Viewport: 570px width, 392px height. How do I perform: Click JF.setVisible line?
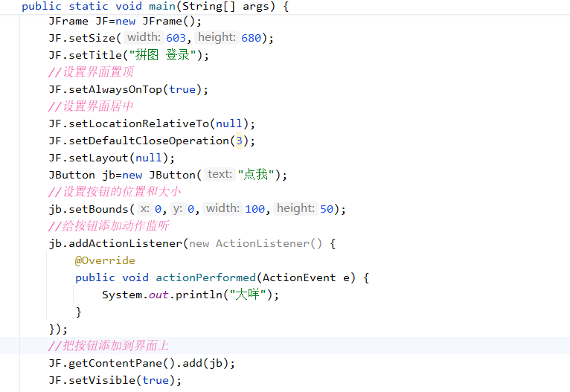pos(115,380)
